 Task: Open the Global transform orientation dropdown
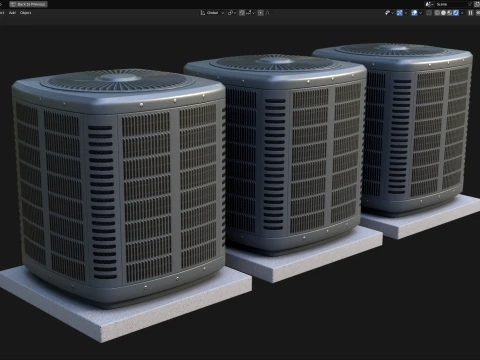coord(212,13)
